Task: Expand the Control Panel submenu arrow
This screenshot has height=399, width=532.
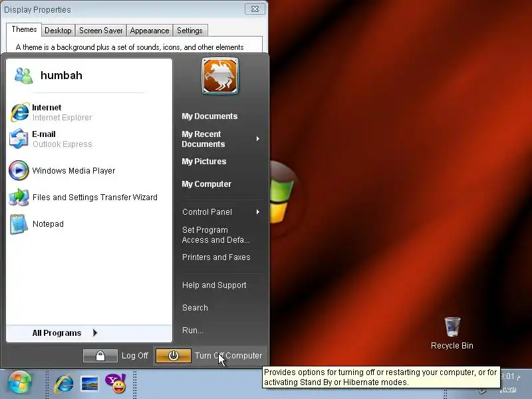Action: [x=258, y=211]
